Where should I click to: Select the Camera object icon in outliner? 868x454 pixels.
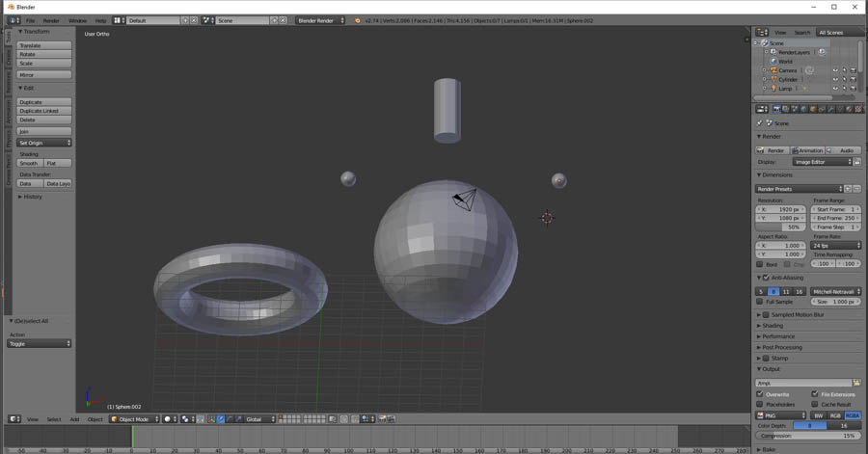pyautogui.click(x=773, y=70)
